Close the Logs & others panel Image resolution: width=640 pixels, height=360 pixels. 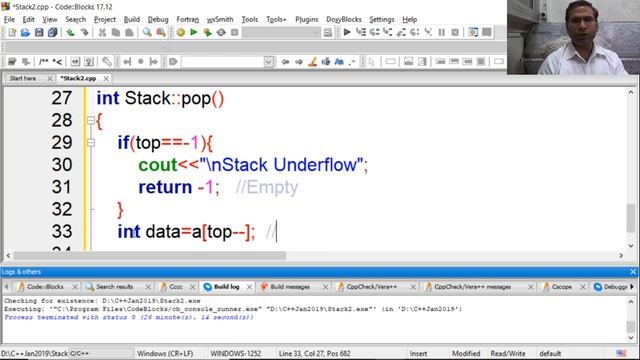tap(633, 272)
